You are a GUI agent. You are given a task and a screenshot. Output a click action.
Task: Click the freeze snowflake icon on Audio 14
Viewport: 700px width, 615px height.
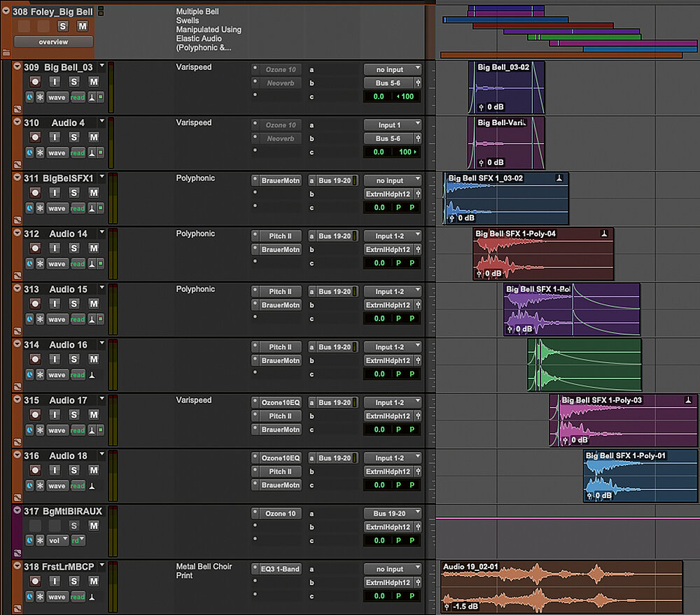coord(40,264)
